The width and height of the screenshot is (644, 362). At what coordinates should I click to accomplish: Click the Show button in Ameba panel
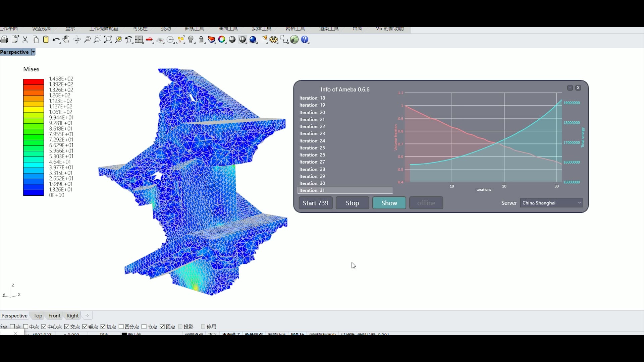click(389, 203)
